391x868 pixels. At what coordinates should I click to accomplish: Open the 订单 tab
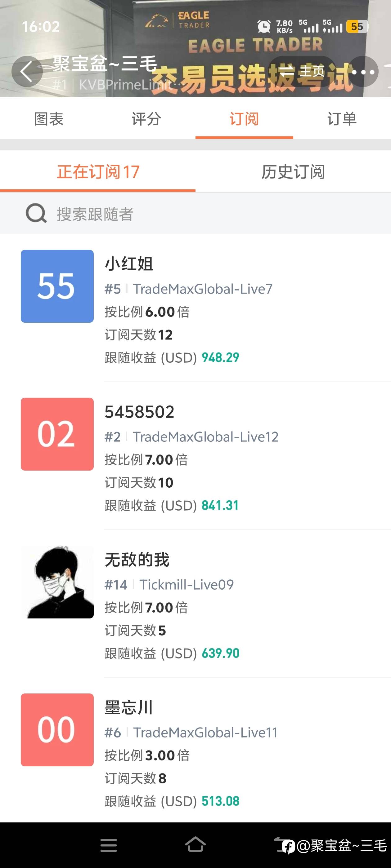coord(342,119)
